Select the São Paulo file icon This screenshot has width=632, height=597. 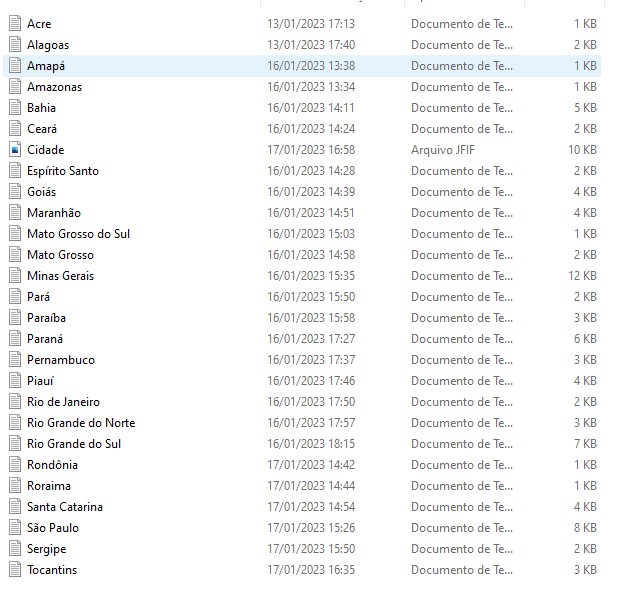15,528
